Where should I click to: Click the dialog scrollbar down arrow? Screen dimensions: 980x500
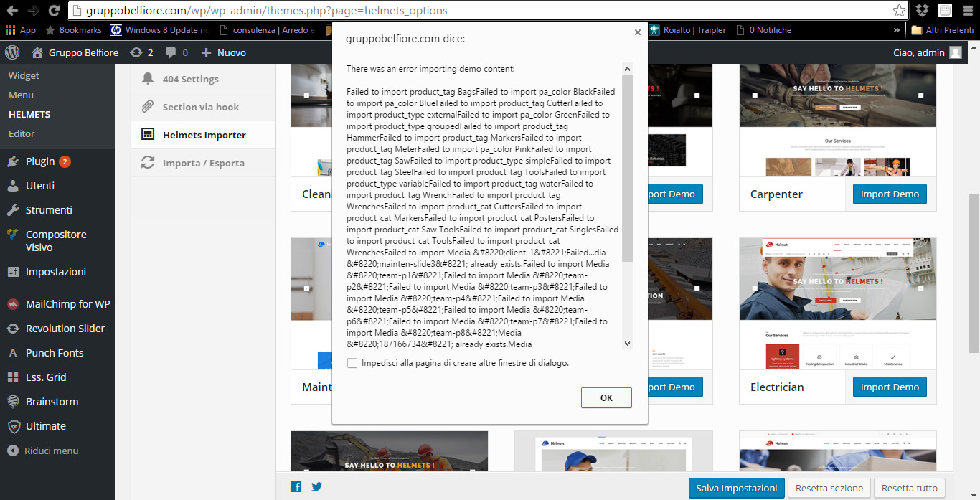tap(628, 344)
